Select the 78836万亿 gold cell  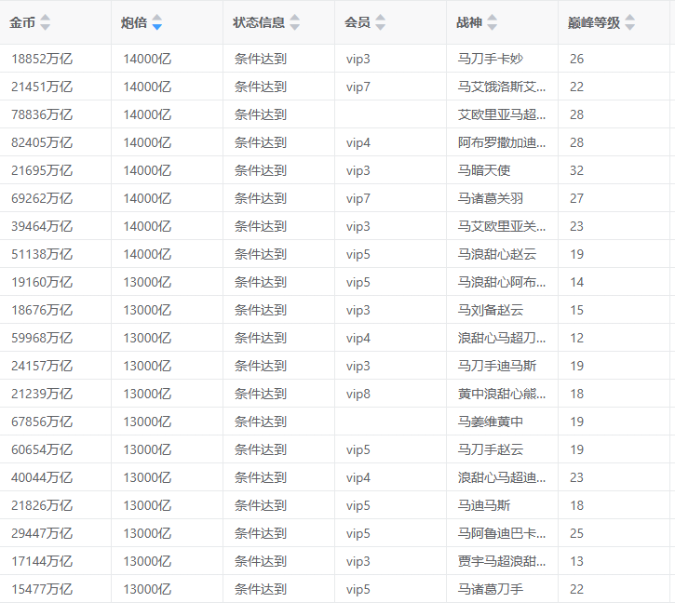click(x=42, y=114)
